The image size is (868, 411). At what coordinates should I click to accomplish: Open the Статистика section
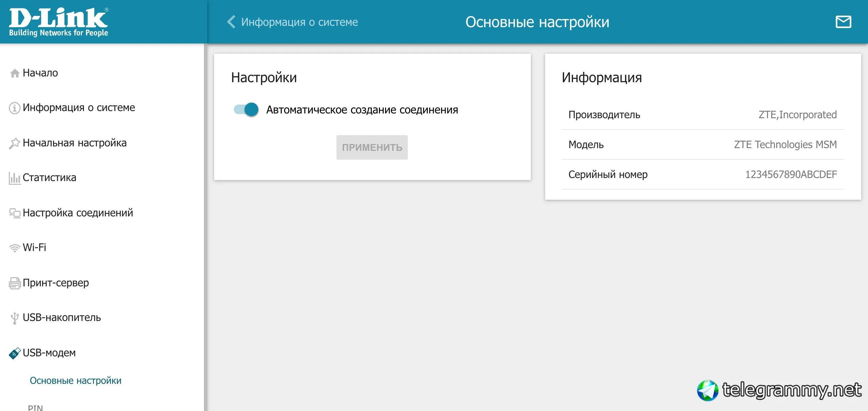point(50,178)
